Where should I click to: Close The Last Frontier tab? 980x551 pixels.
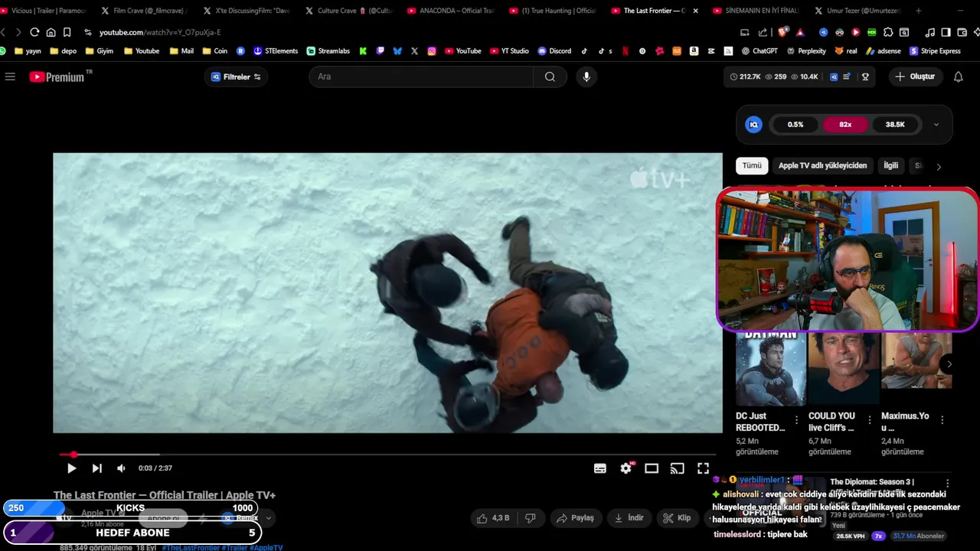pos(695,11)
